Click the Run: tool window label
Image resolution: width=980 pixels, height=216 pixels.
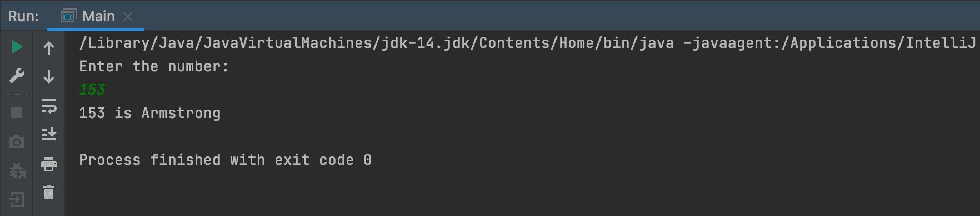[23, 16]
